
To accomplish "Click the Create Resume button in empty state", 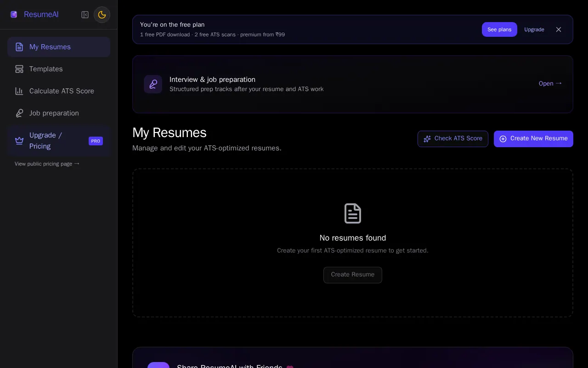I will click(353, 275).
